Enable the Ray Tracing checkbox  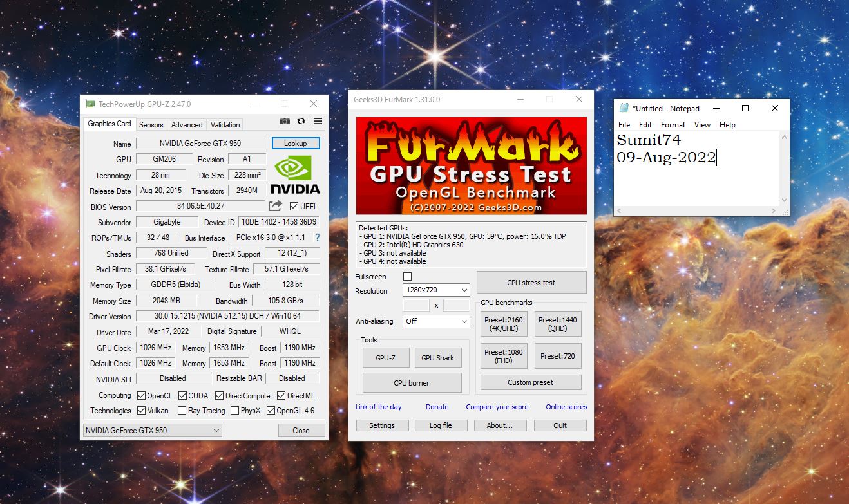click(182, 411)
